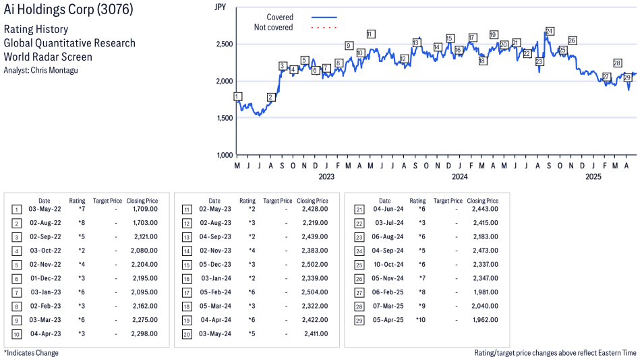
Task: Click the *Indicates Change footnote
Action: [31, 353]
